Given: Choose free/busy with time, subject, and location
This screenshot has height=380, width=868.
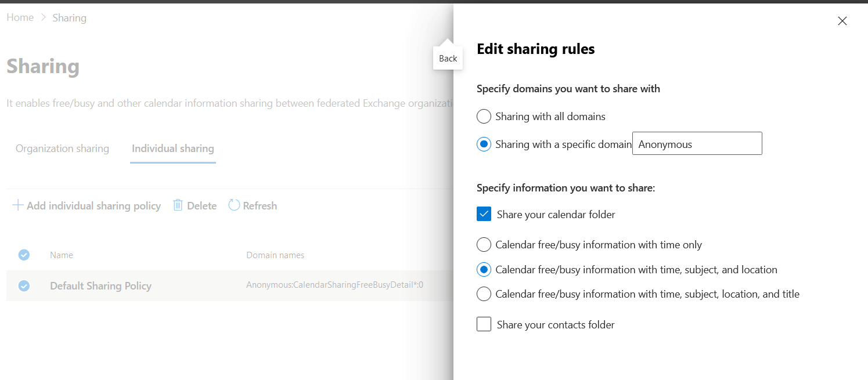Looking at the screenshot, I should click(x=484, y=270).
